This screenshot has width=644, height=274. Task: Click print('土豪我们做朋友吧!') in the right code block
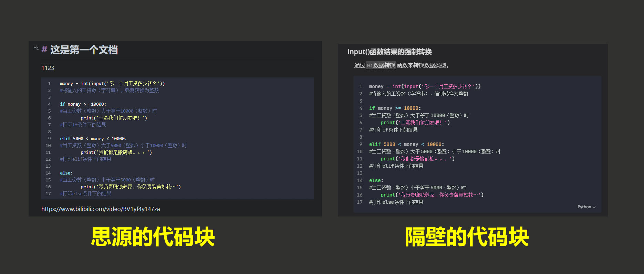coord(415,123)
